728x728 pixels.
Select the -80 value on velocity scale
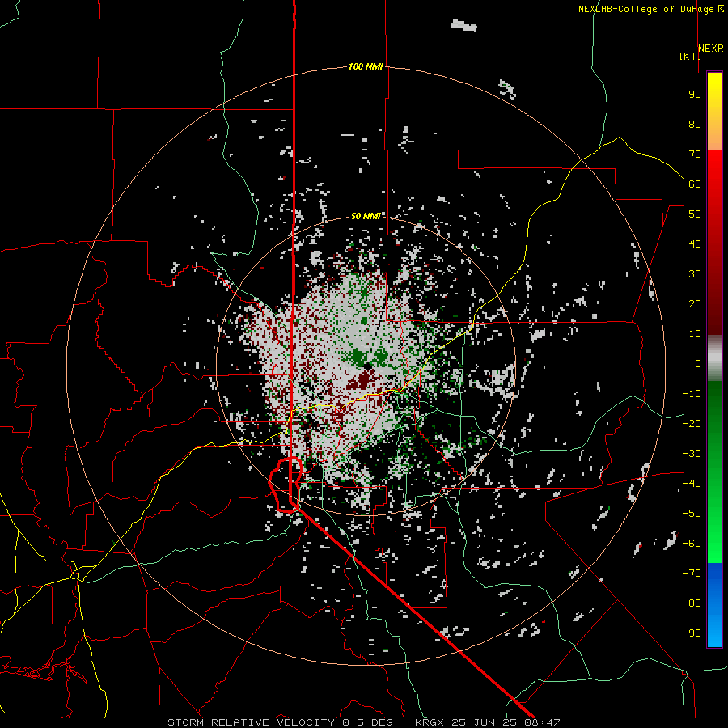pyautogui.click(x=692, y=603)
